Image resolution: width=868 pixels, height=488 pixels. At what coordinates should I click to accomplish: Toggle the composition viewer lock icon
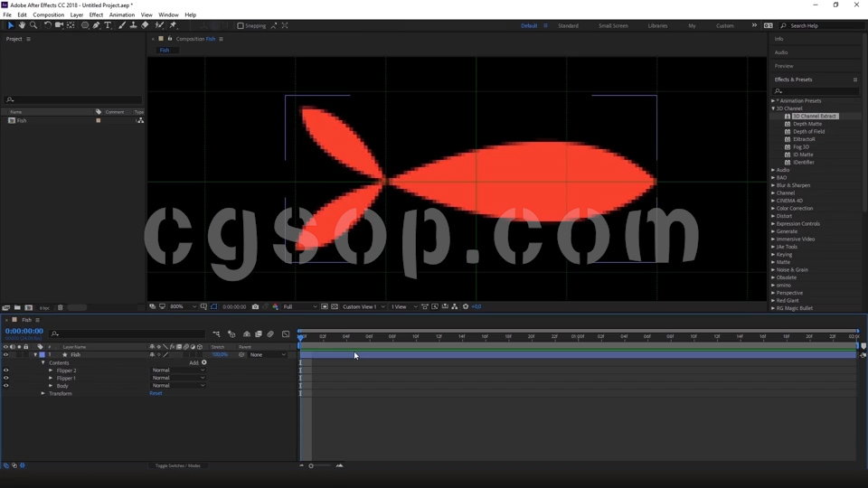coord(170,39)
